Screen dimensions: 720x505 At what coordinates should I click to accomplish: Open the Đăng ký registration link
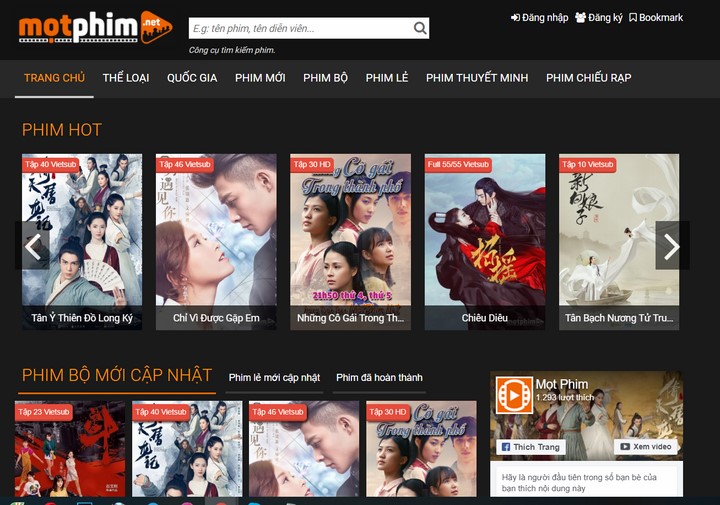pos(599,17)
